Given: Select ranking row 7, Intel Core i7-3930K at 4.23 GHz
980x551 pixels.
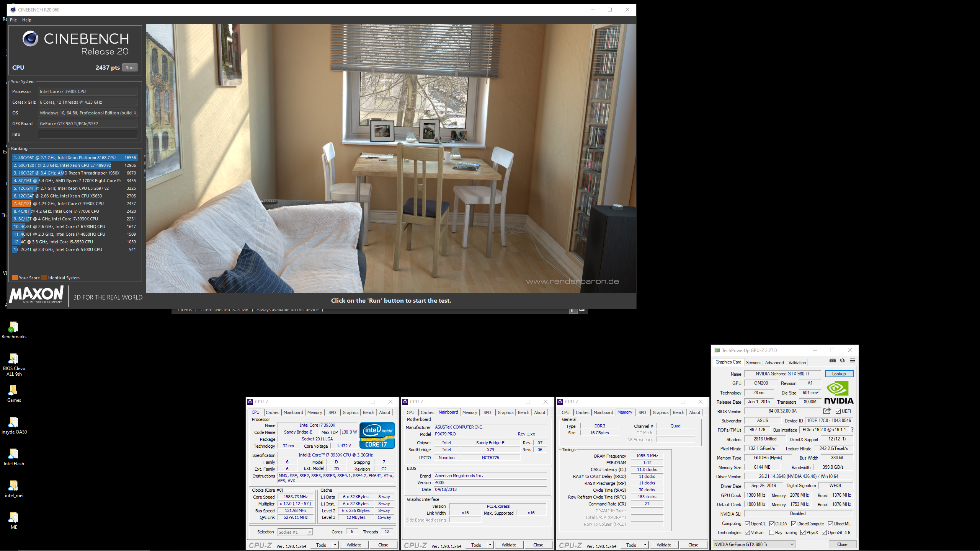Looking at the screenshot, I should point(75,204).
